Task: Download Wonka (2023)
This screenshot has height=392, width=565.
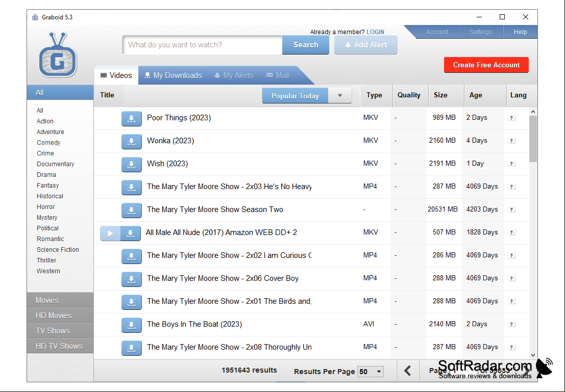Action: [131, 142]
